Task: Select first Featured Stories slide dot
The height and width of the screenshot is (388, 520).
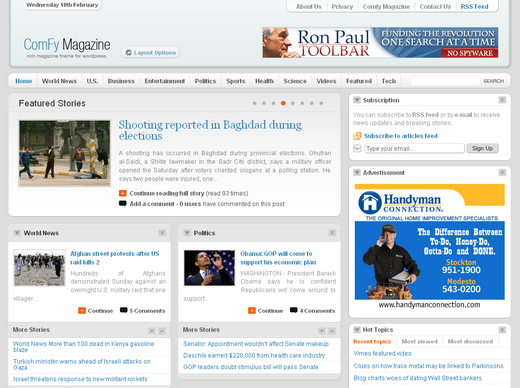Action: (254, 103)
